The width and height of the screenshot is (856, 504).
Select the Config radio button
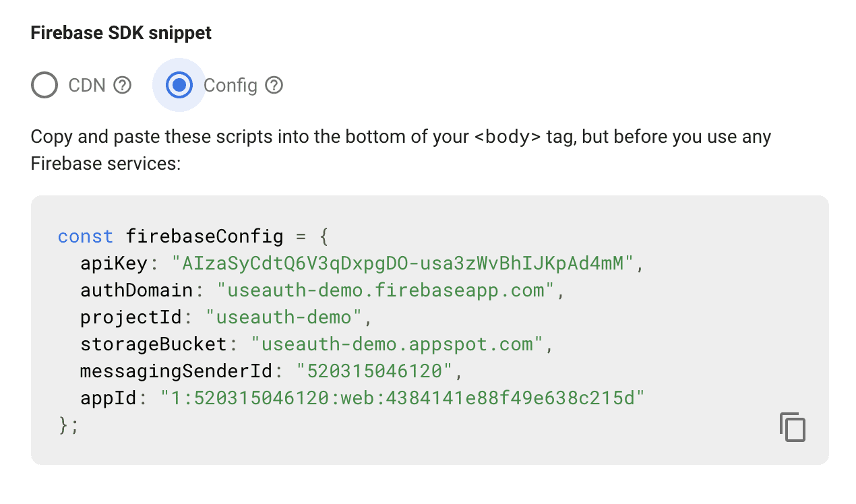pyautogui.click(x=179, y=86)
